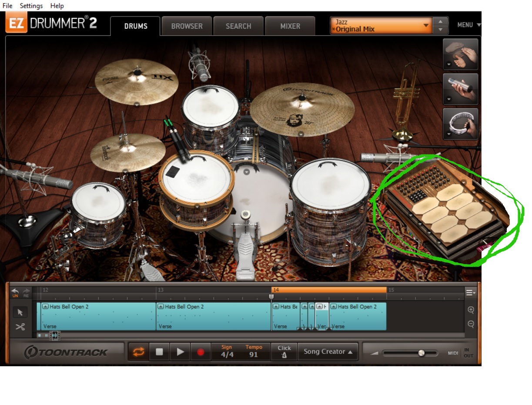Open the kick drum instrument dropdown arrow
The width and height of the screenshot is (532, 405).
[x=247, y=172]
